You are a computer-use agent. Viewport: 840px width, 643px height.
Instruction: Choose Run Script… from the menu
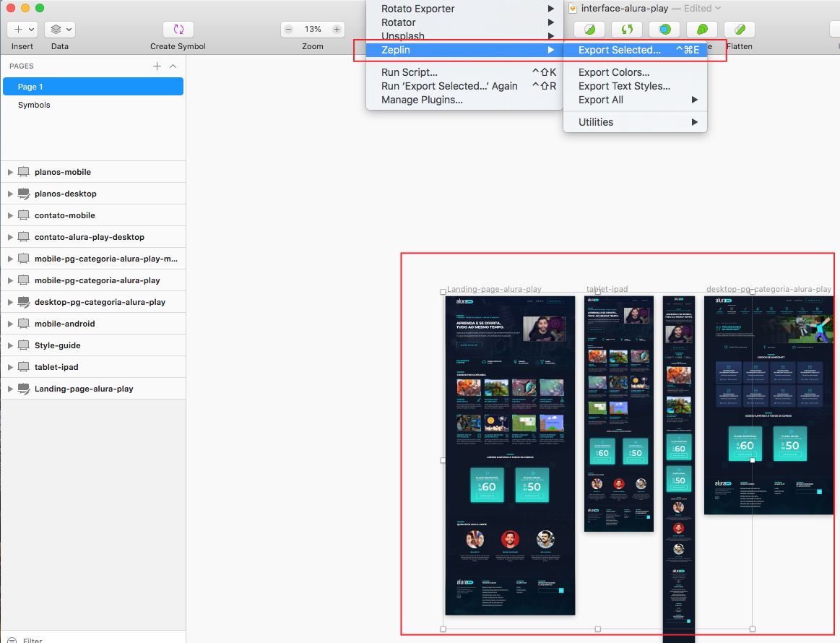pos(464,72)
